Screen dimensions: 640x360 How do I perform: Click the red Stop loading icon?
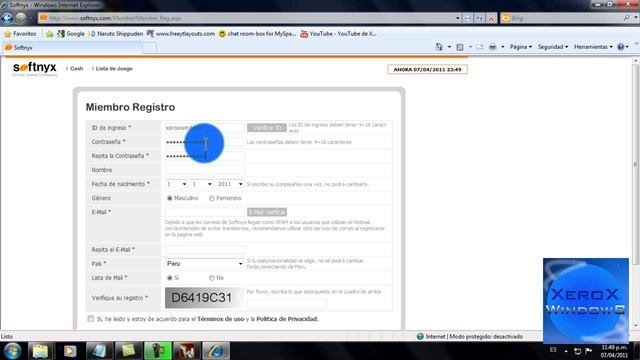pyautogui.click(x=491, y=18)
